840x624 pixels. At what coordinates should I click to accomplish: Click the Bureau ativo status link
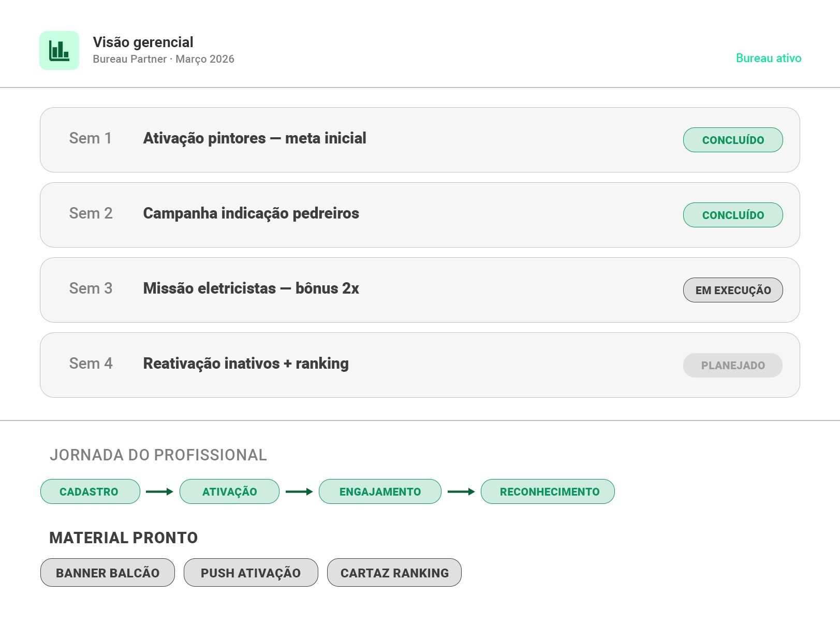pyautogui.click(x=768, y=58)
